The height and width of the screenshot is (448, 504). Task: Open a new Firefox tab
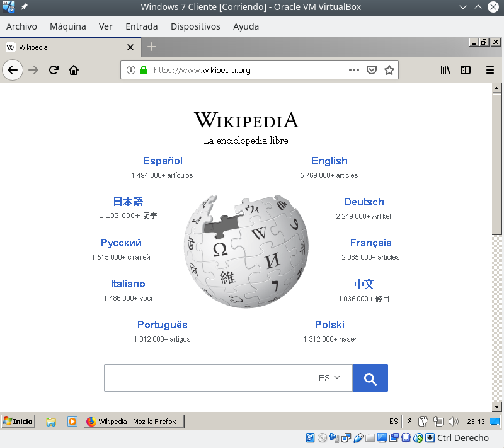pos(152,47)
